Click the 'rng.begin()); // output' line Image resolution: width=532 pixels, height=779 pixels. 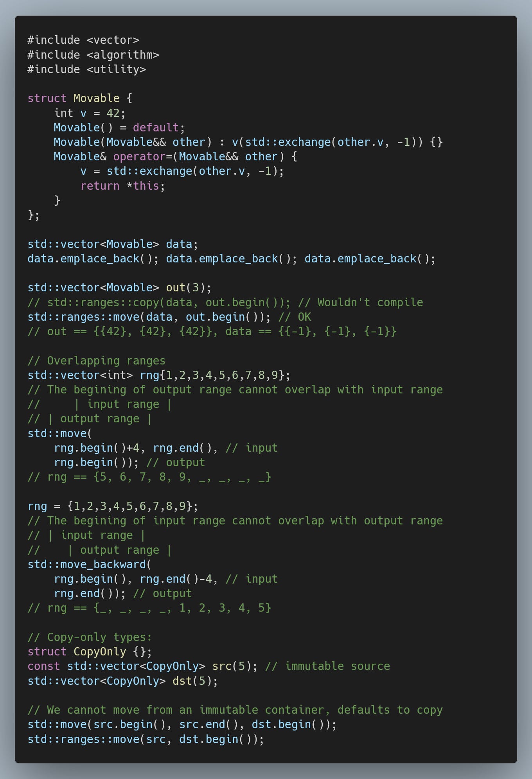click(x=129, y=463)
